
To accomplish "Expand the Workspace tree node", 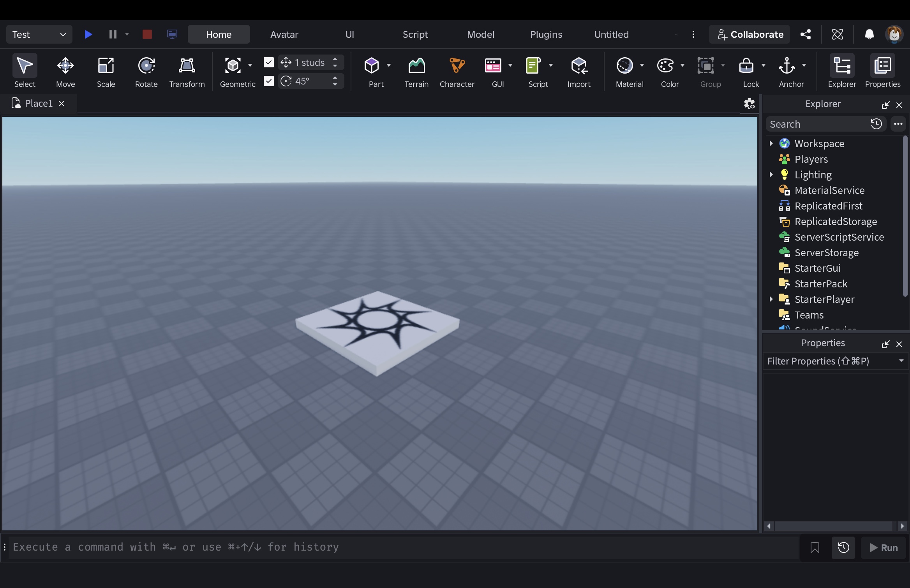I will pos(771,143).
